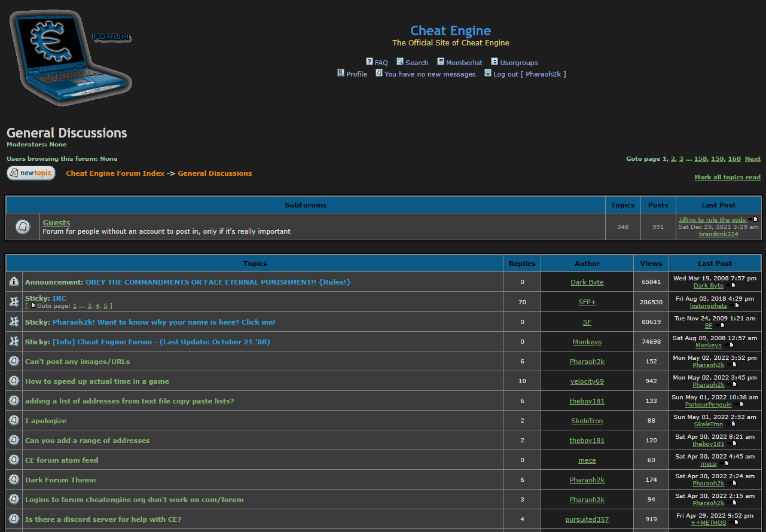The width and height of the screenshot is (766, 532).
Task: Click the Memberlist icon
Action: 441,62
